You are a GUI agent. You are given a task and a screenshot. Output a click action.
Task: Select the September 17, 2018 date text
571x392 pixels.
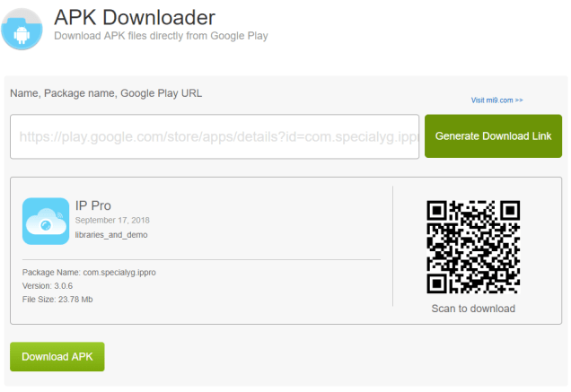point(112,220)
